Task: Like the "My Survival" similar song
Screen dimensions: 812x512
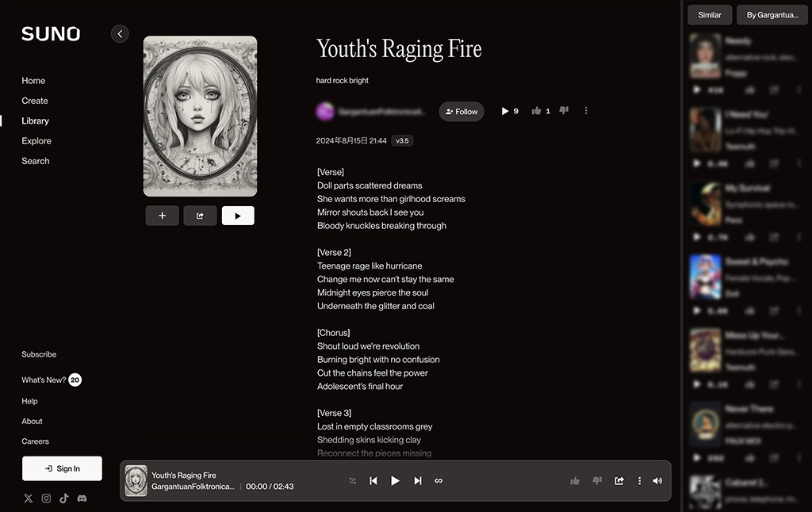Action: click(750, 237)
